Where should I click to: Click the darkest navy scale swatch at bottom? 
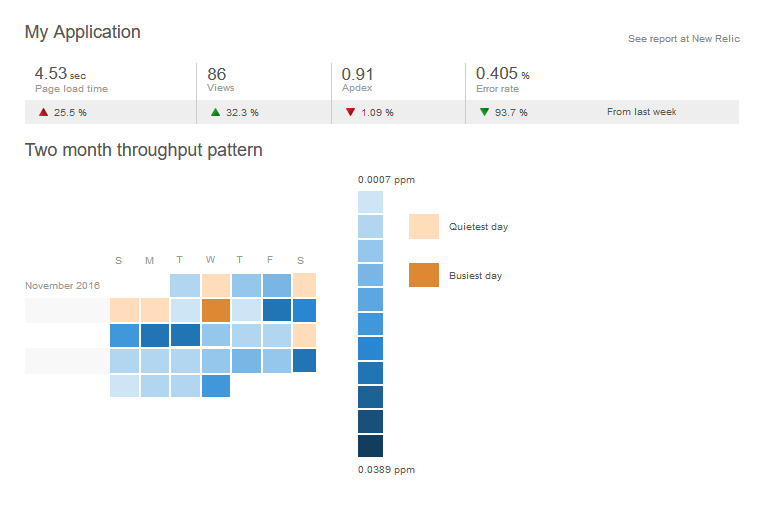click(x=370, y=446)
